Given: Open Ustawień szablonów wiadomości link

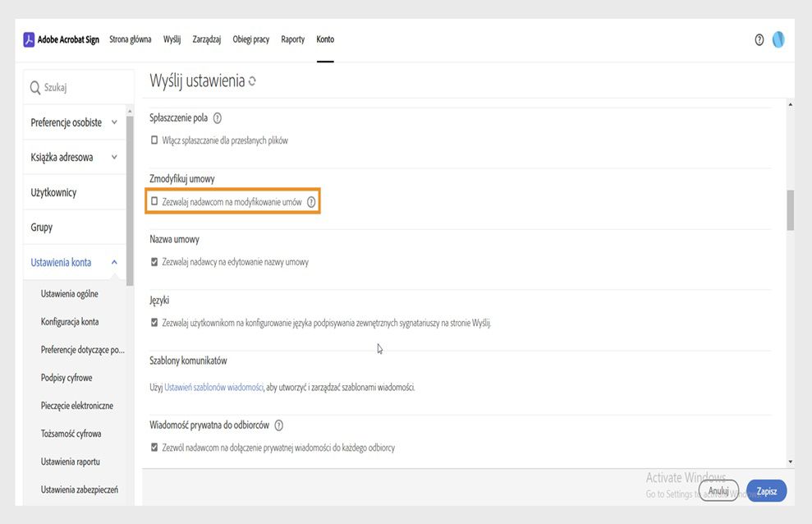Looking at the screenshot, I should [213, 387].
